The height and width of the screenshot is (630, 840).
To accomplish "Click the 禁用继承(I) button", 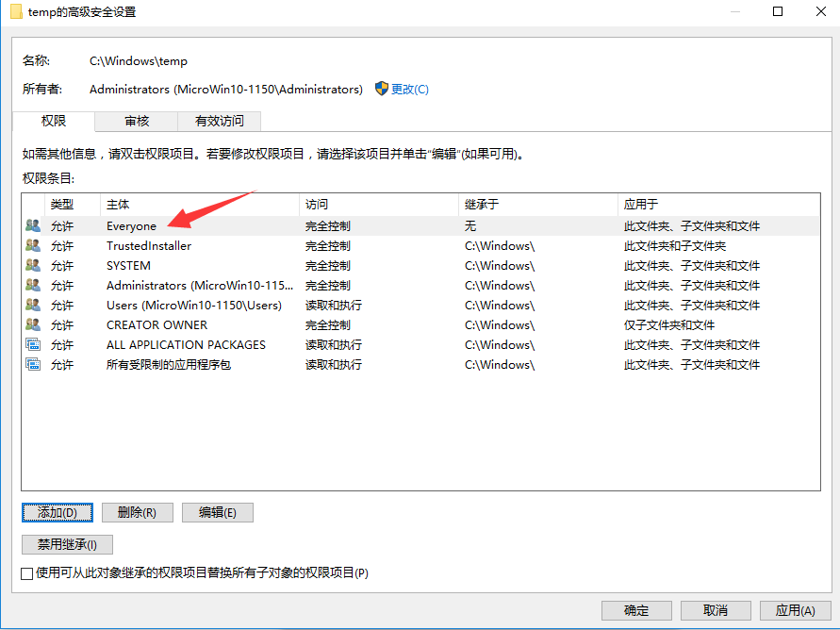I will coord(67,544).
